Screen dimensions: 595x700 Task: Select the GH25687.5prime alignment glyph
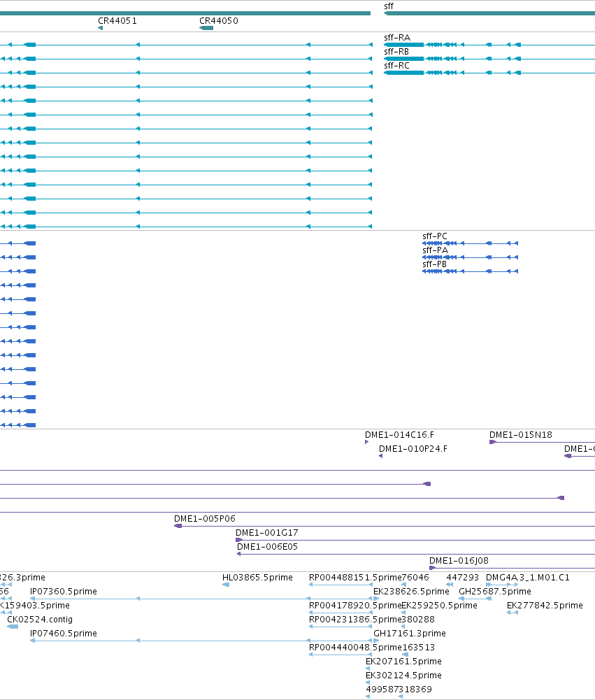[x=475, y=599]
